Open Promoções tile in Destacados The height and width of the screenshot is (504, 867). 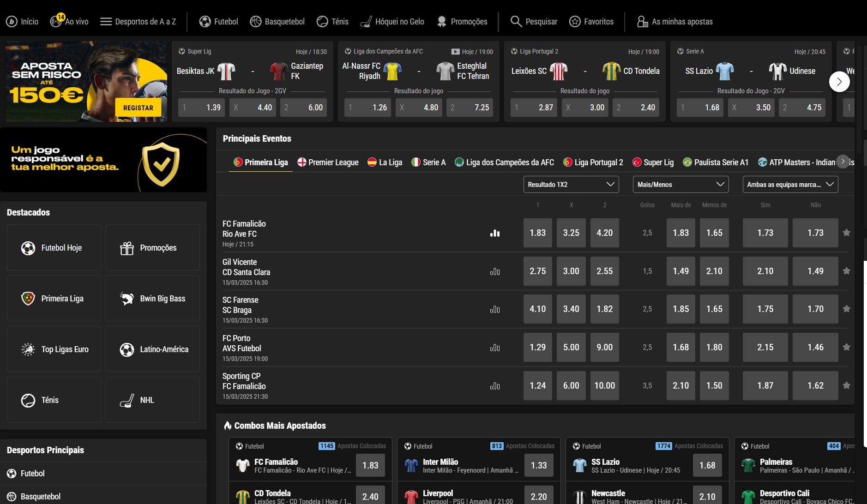(153, 247)
